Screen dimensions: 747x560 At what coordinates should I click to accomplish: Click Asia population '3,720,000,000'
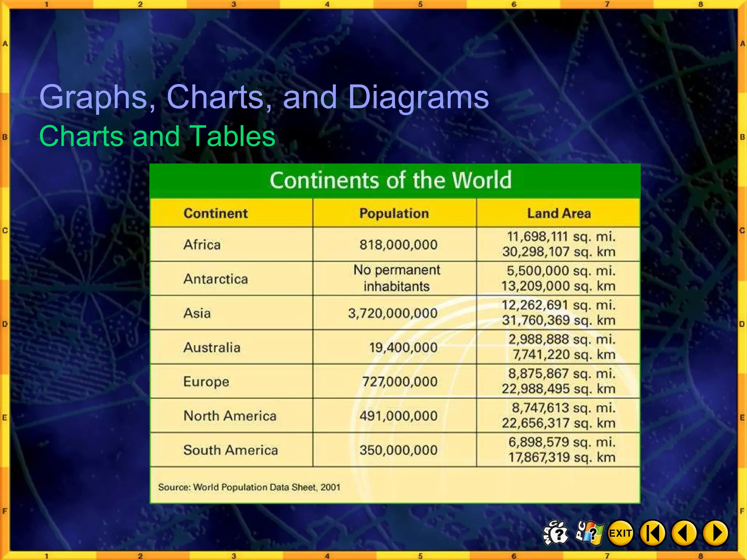[393, 313]
